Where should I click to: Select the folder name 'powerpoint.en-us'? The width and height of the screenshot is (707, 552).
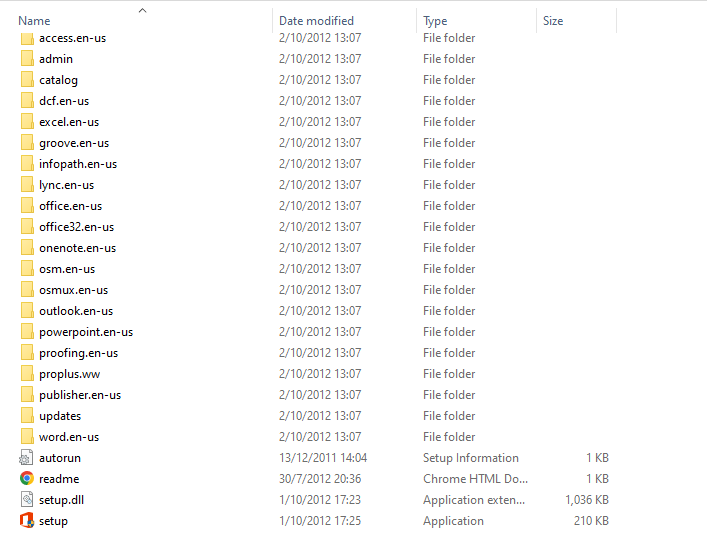(x=86, y=332)
